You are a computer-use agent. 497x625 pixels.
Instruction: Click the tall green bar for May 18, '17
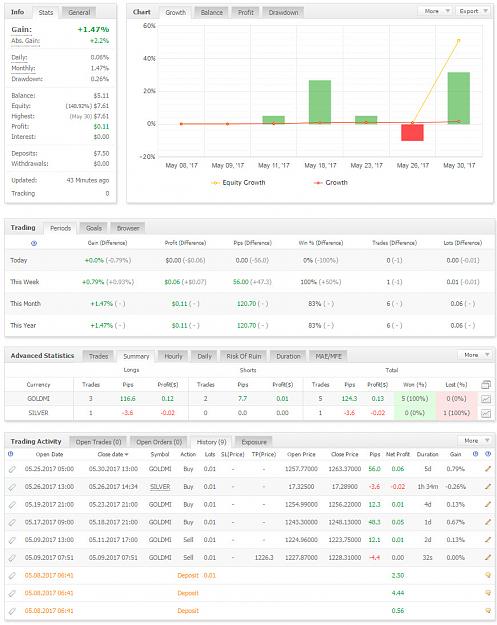click(x=320, y=102)
